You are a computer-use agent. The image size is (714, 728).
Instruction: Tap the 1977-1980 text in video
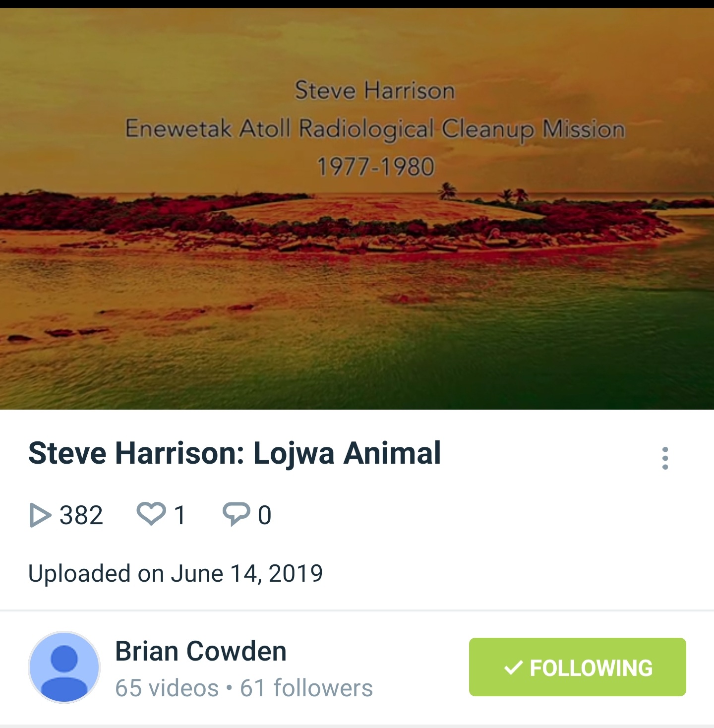click(x=375, y=167)
